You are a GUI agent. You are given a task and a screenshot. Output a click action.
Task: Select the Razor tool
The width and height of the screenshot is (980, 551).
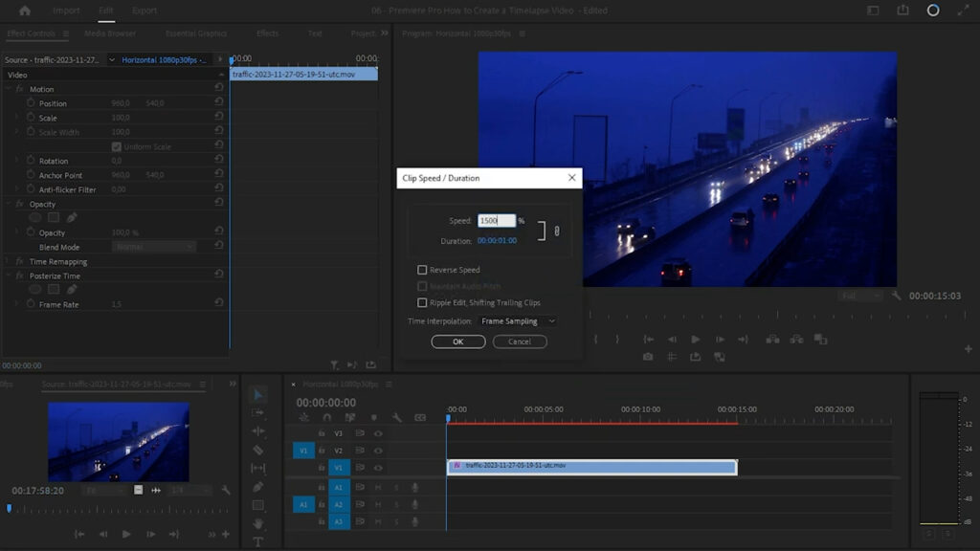(x=258, y=450)
